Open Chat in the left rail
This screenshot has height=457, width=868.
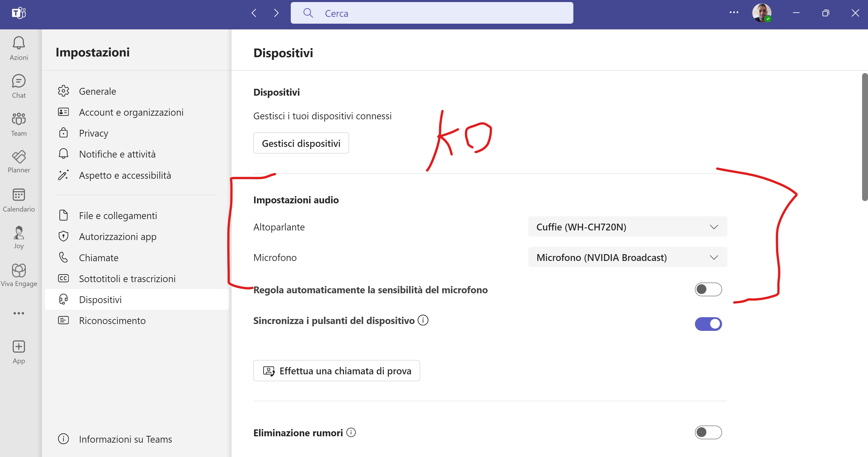19,86
